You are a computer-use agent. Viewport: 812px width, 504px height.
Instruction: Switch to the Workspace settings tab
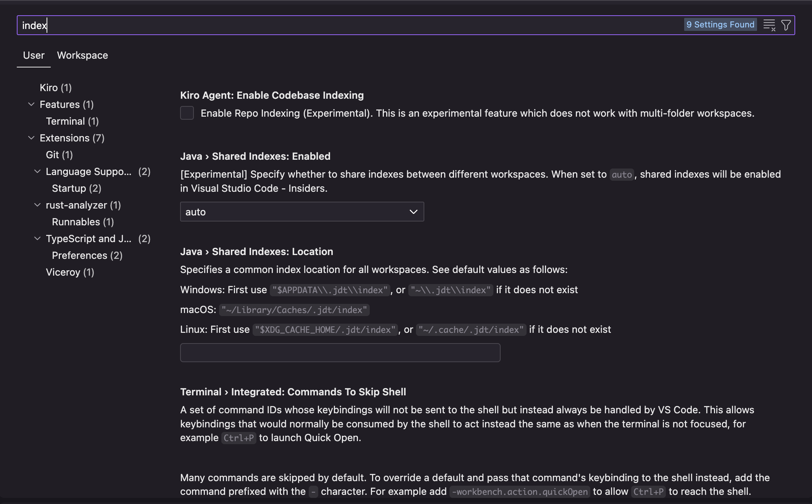point(82,55)
